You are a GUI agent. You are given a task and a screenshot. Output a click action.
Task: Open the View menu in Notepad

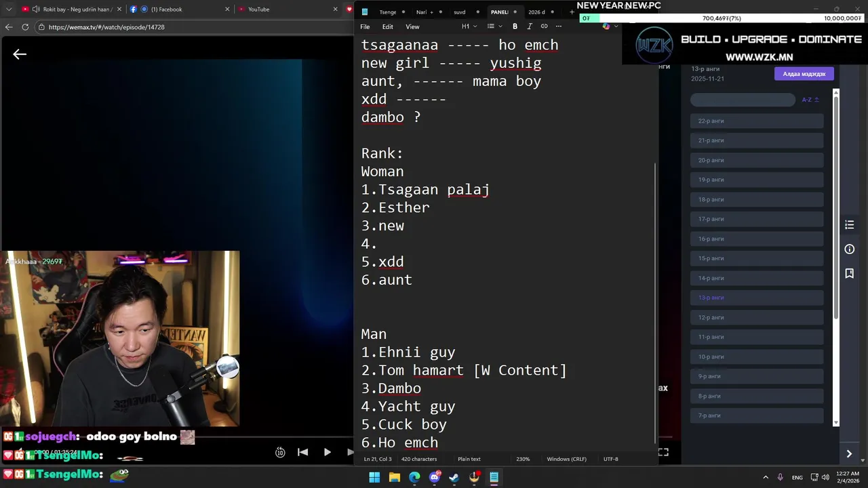tap(412, 26)
